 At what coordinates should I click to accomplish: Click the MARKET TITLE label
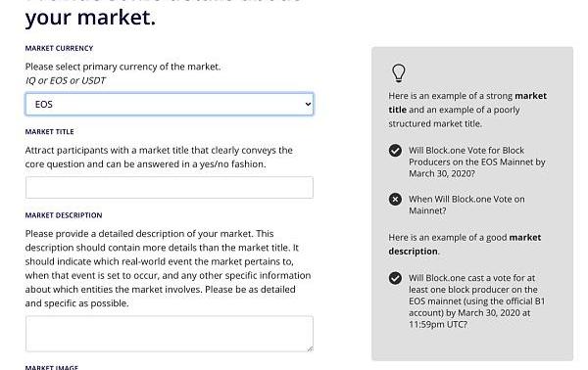pyautogui.click(x=50, y=132)
